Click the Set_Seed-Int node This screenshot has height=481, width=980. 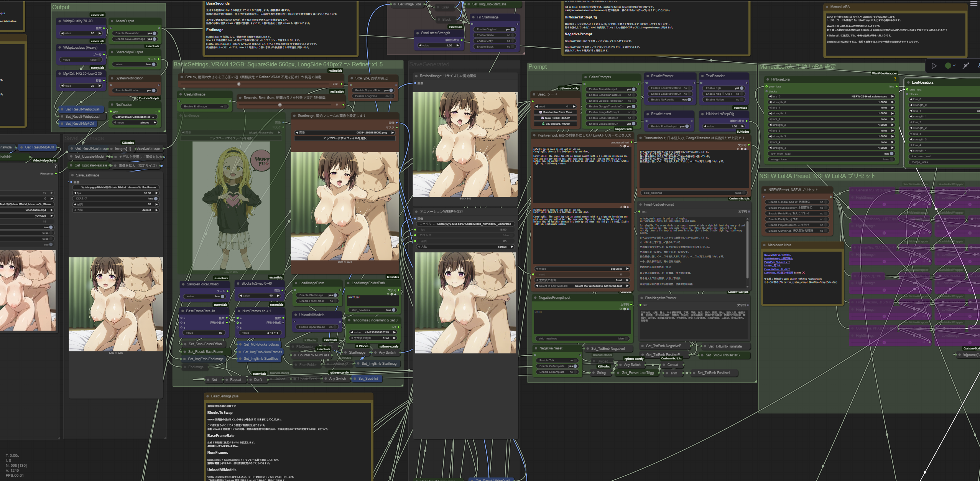tap(367, 379)
